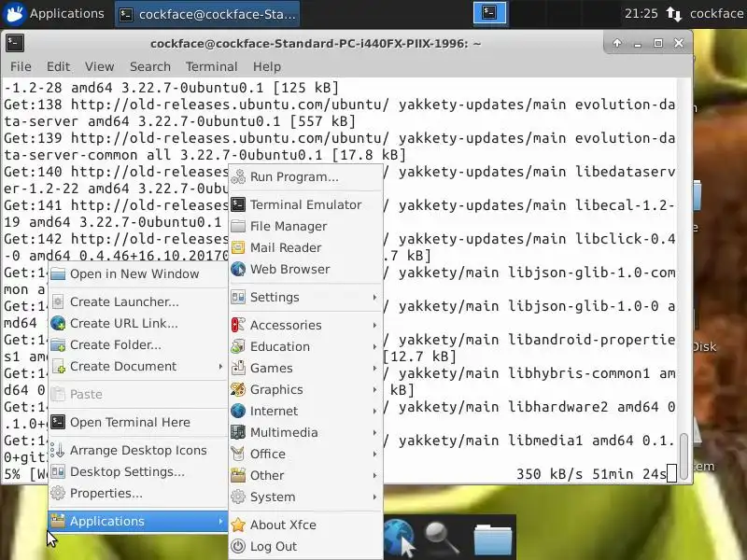
Task: Minimize the terminal window
Action: click(x=638, y=44)
